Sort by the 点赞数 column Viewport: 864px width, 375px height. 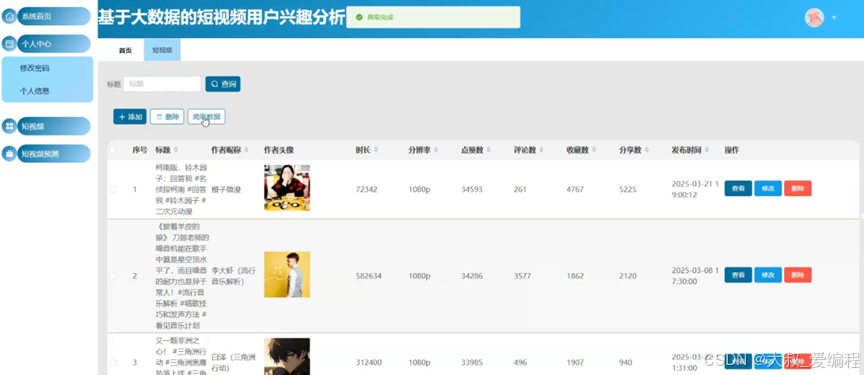tap(489, 150)
